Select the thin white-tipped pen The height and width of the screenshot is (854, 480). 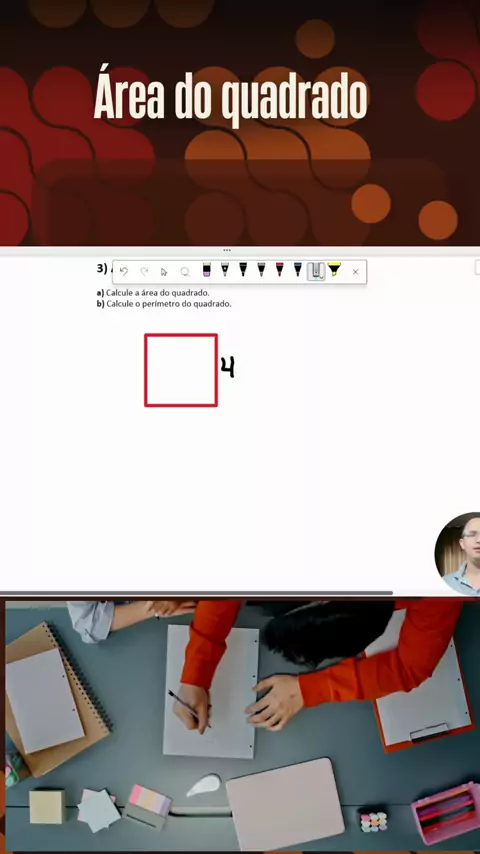point(225,270)
